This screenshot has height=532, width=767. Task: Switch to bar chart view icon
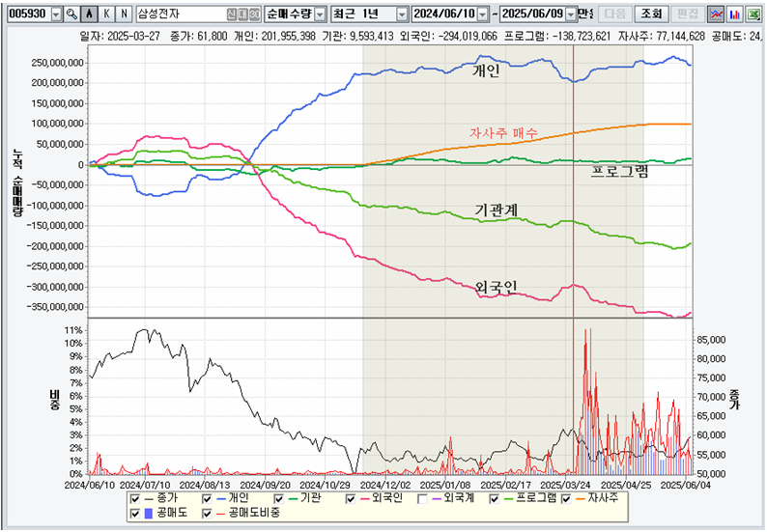[734, 14]
